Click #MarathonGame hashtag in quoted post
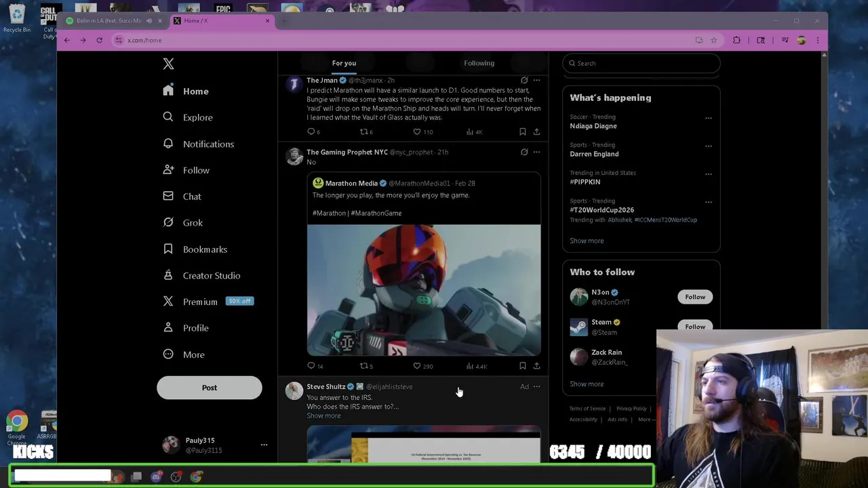 [x=376, y=213]
